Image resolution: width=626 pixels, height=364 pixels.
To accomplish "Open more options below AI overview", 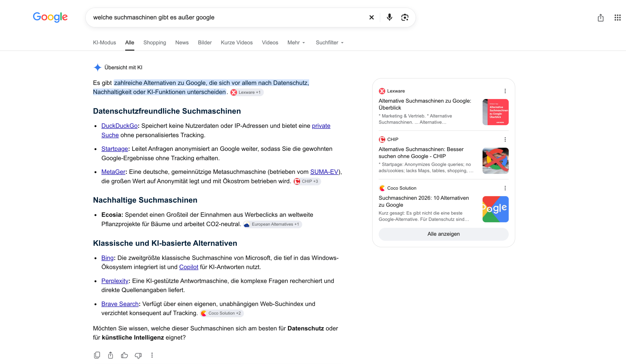I will pyautogui.click(x=152, y=355).
